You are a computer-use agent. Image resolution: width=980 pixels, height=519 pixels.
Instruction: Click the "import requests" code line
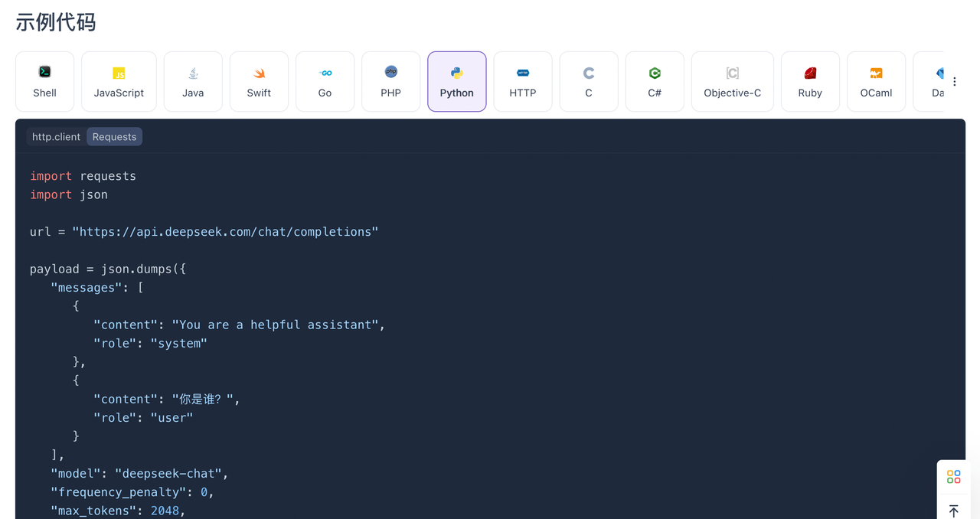coord(83,176)
